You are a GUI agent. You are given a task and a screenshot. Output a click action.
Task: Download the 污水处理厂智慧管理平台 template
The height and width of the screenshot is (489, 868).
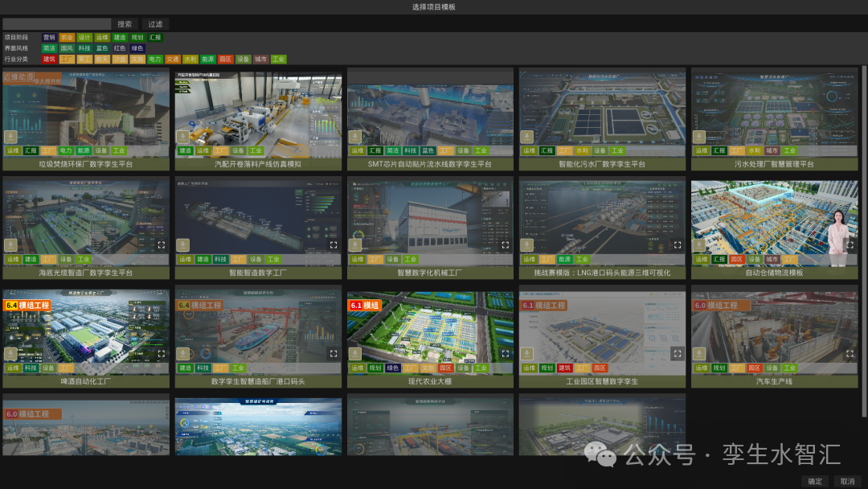[x=699, y=136]
